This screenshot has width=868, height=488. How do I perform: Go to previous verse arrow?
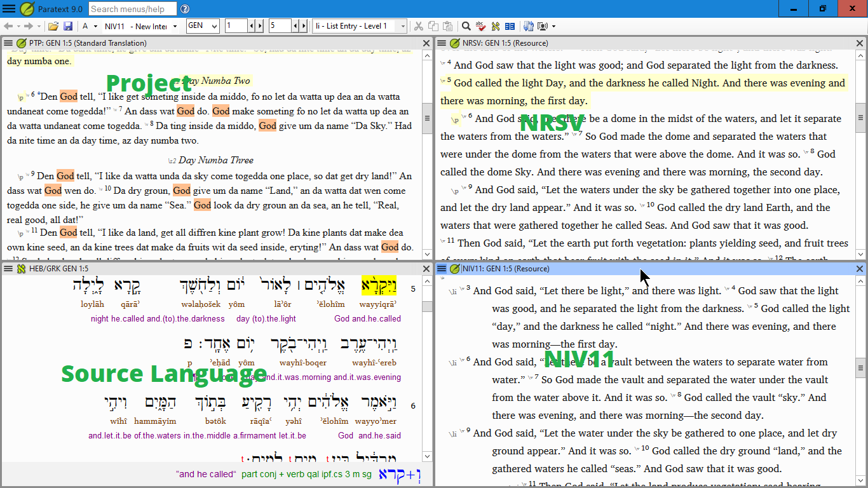tap(295, 26)
